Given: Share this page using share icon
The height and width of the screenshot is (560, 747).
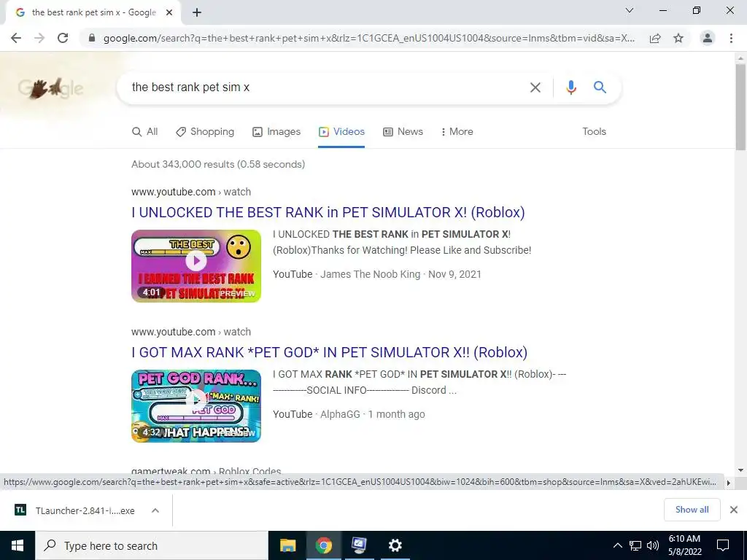Looking at the screenshot, I should 655,38.
